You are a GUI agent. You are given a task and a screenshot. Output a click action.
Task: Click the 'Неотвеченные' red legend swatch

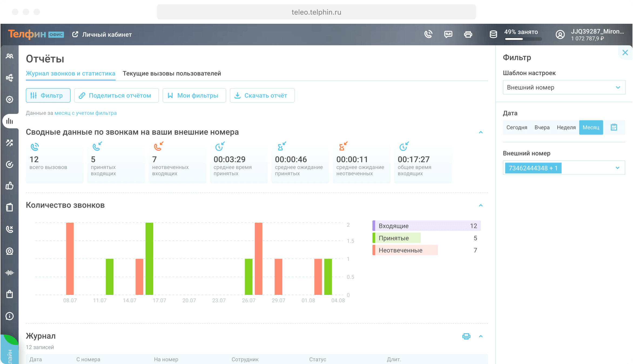tap(374, 250)
